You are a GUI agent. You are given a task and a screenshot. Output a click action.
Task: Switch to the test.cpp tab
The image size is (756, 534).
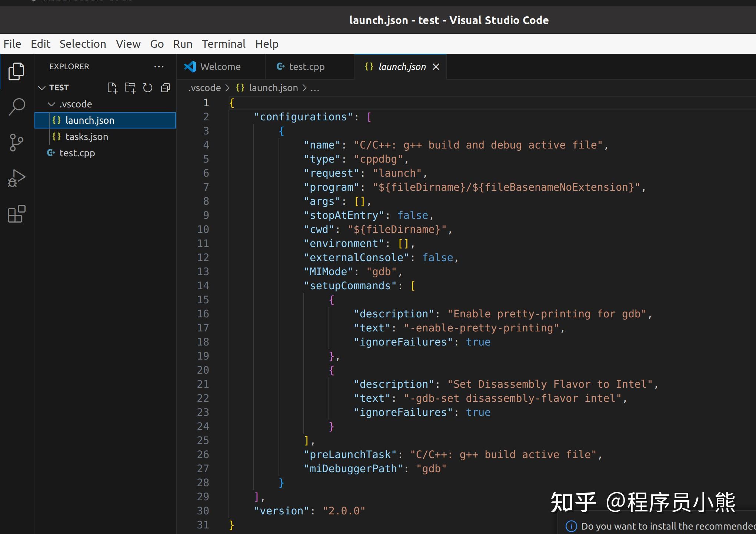[306, 67]
